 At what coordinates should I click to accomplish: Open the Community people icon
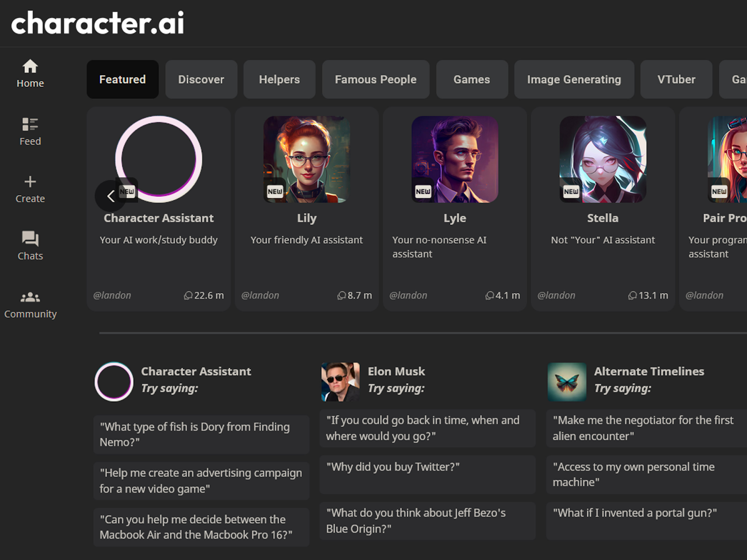tap(30, 297)
